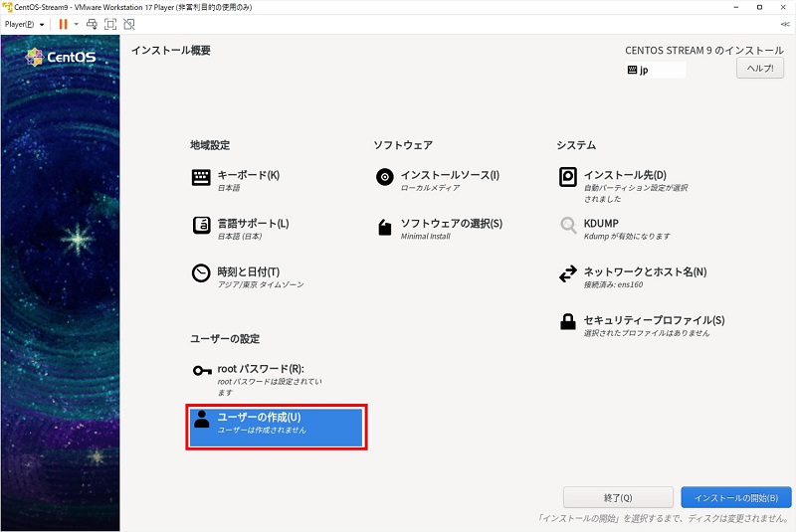796x532 pixels.
Task: Open KDUMP label text
Action: 601,223
